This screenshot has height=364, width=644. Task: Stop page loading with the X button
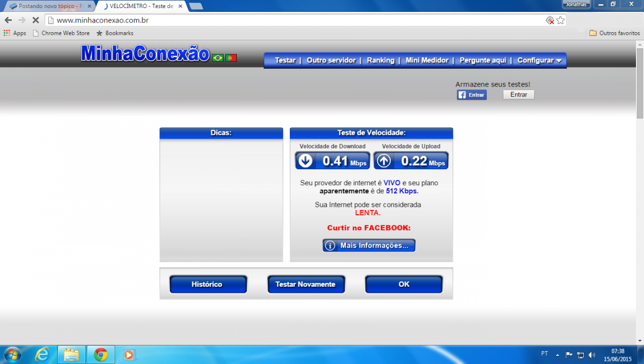coord(35,20)
